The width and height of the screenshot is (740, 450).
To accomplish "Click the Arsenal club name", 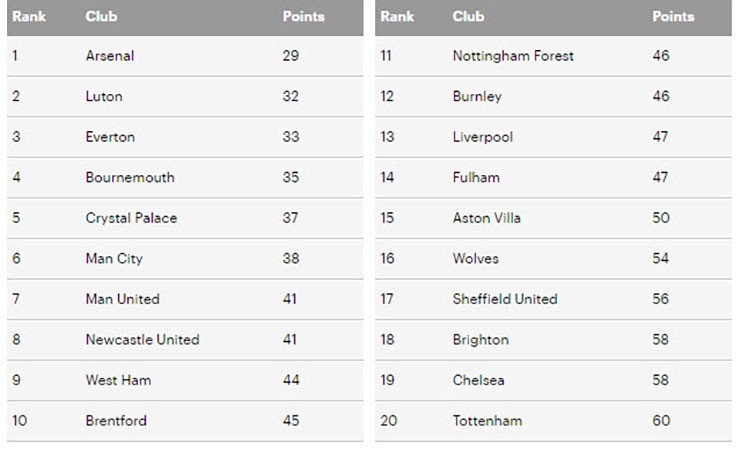I will [110, 56].
